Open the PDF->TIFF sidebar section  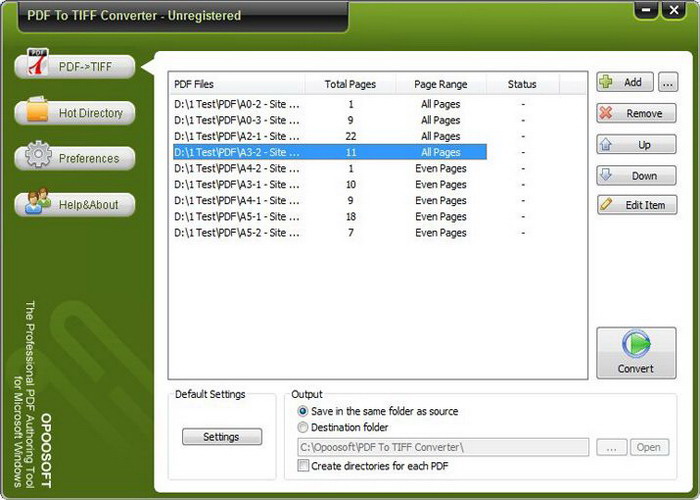(x=75, y=67)
